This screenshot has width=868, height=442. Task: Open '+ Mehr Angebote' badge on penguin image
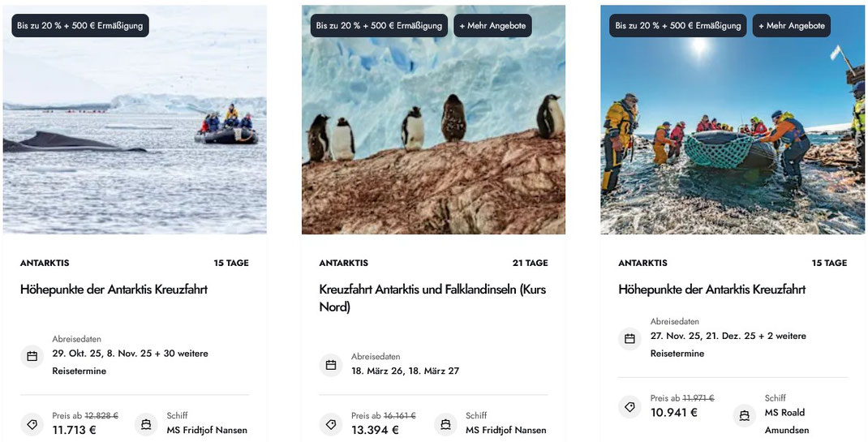point(492,26)
